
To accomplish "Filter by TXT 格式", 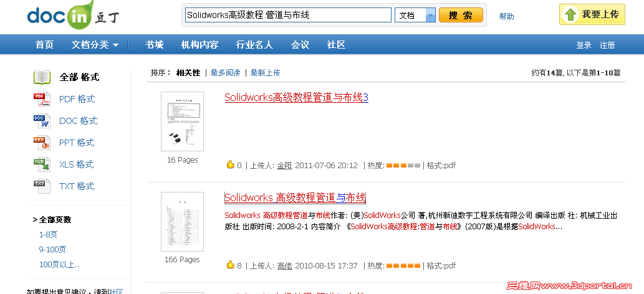I will click(77, 186).
